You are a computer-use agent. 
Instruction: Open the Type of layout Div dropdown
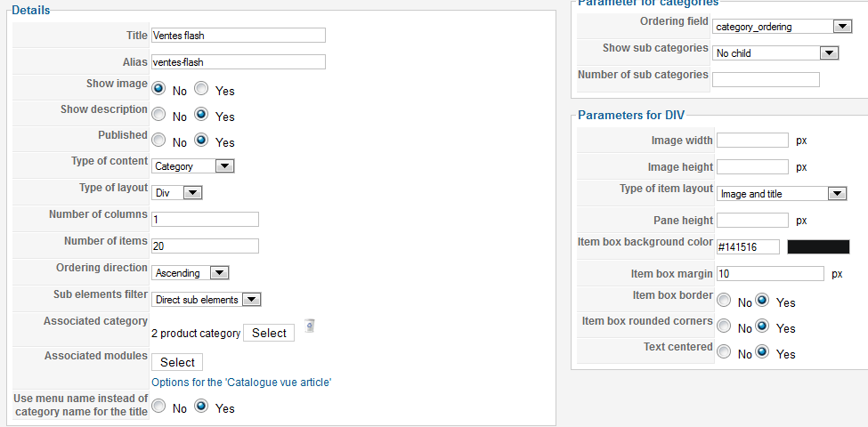pyautogui.click(x=176, y=192)
